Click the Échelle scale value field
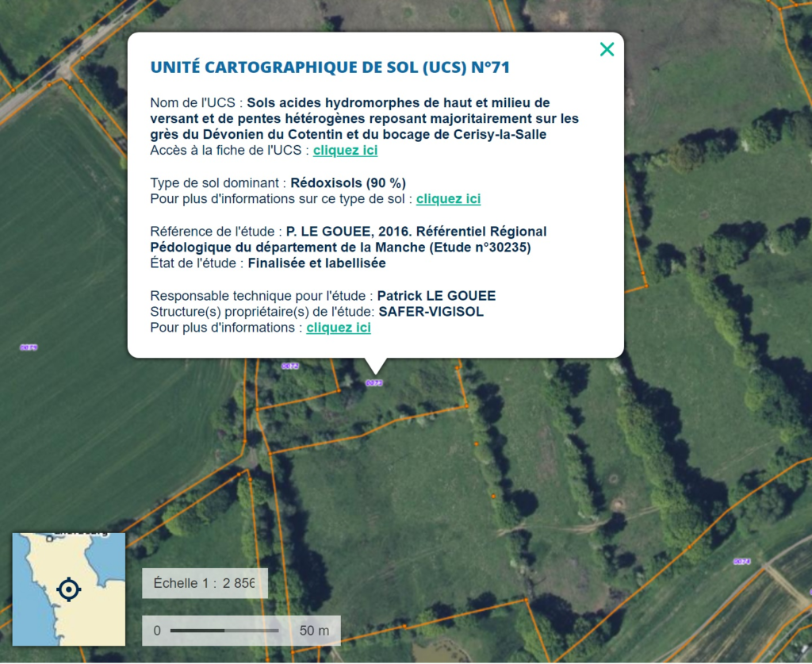The image size is (812, 664). 239,583
